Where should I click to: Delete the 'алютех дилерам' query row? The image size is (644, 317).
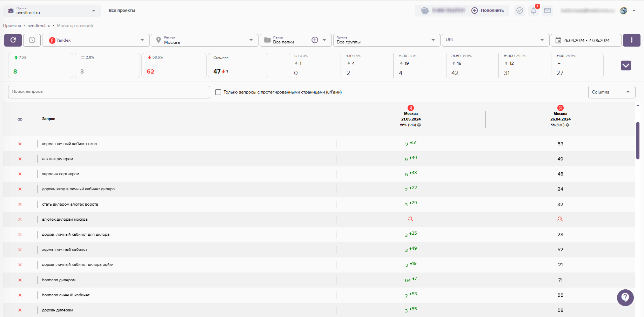tap(20, 159)
